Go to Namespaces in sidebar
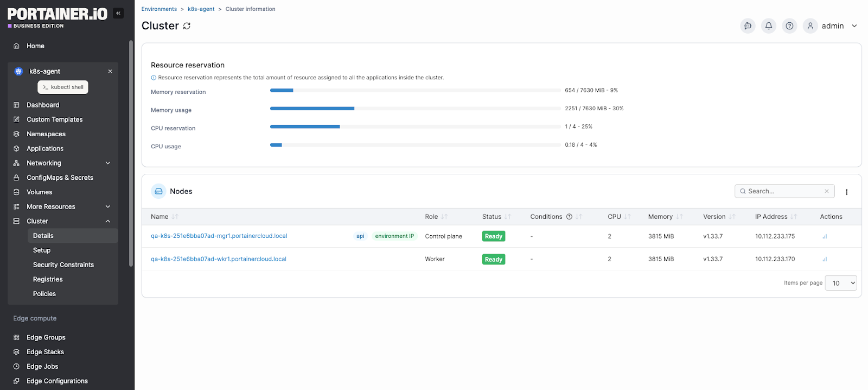Image resolution: width=868 pixels, height=390 pixels. click(46, 134)
